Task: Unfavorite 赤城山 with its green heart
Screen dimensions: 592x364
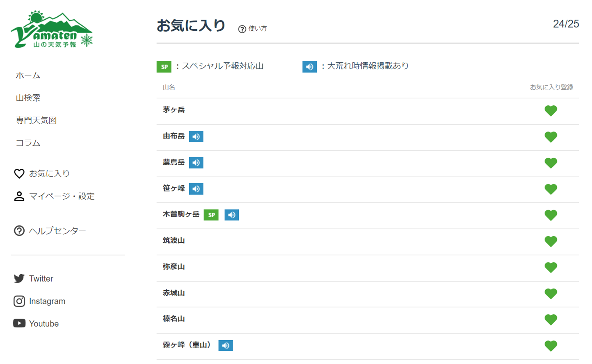Action: (x=551, y=293)
